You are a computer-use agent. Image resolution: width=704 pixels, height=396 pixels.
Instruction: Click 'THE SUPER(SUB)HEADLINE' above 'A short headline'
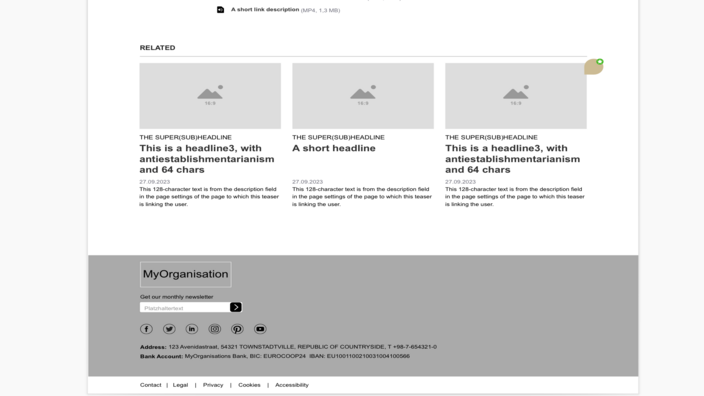(x=338, y=137)
